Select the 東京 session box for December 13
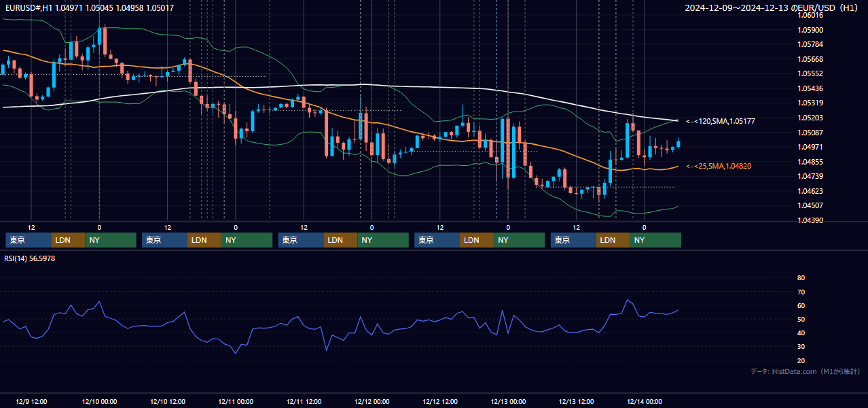868x408 pixels. (574, 240)
